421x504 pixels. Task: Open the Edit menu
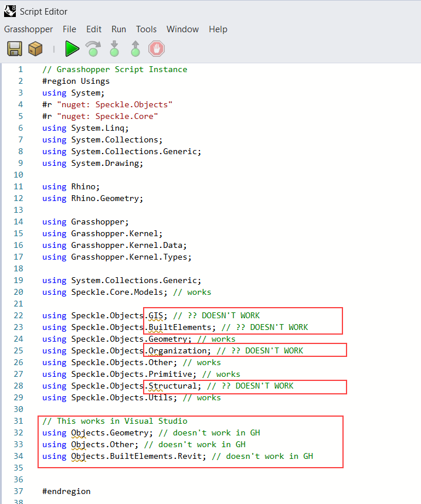tap(94, 29)
